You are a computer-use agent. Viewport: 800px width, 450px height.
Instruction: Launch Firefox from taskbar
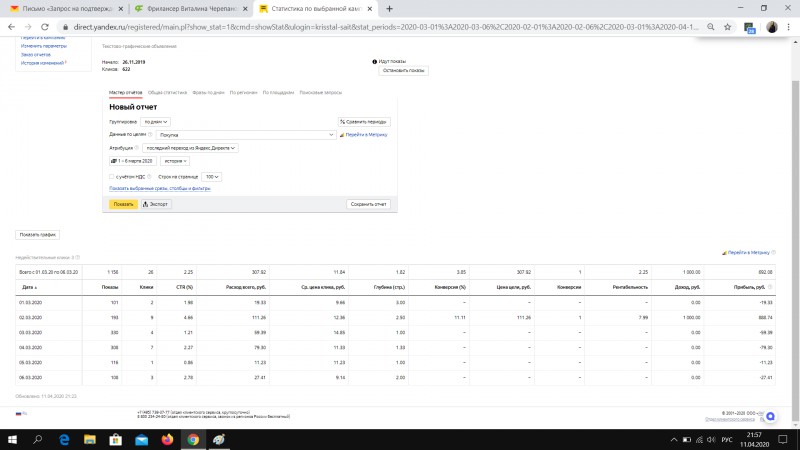(x=167, y=439)
